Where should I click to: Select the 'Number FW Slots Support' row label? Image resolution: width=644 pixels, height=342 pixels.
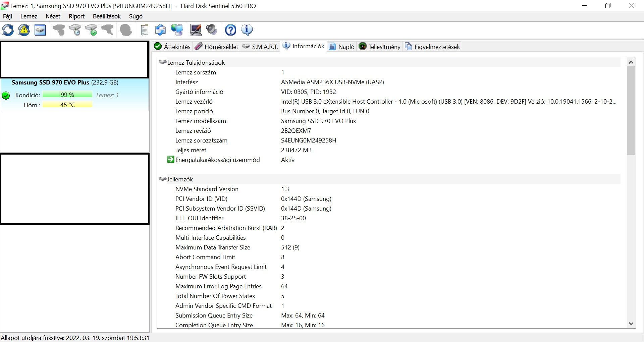211,277
